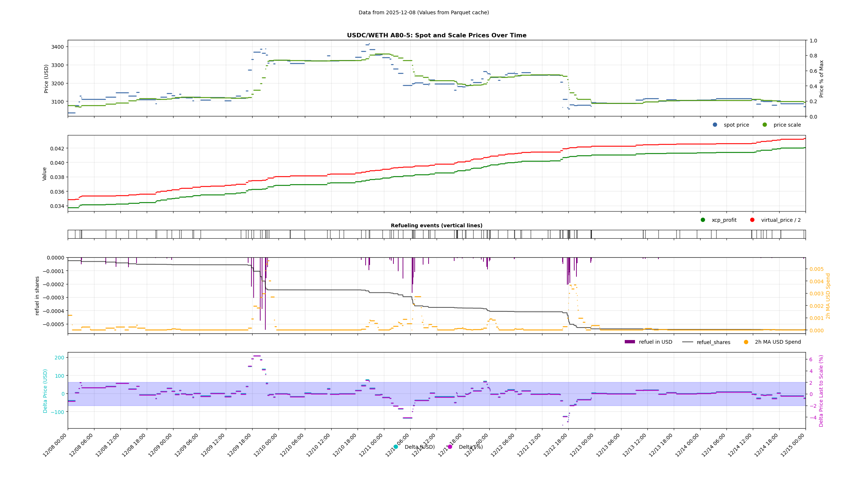Click the cyan Delta (USD) legend marker
This screenshot has width=848, height=504.
(396, 447)
